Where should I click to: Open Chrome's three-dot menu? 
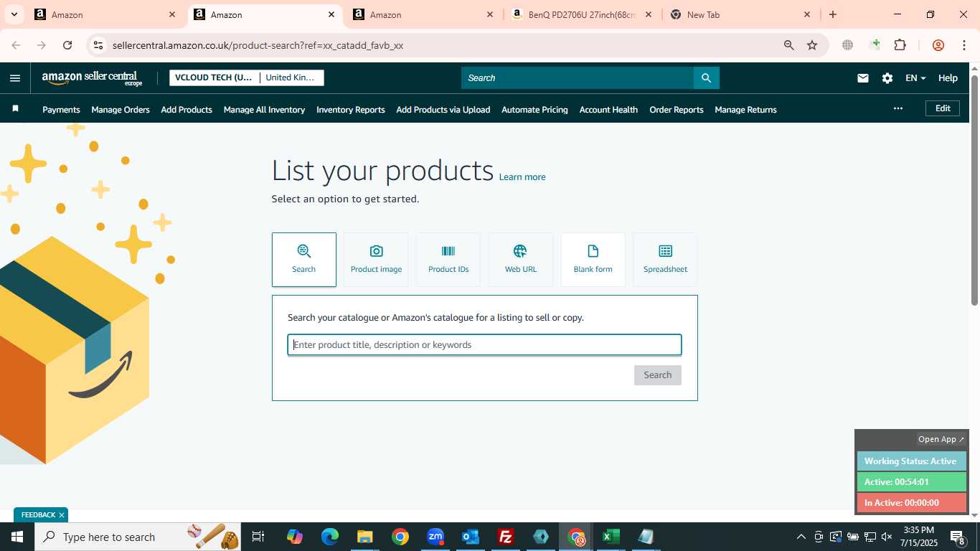point(963,45)
